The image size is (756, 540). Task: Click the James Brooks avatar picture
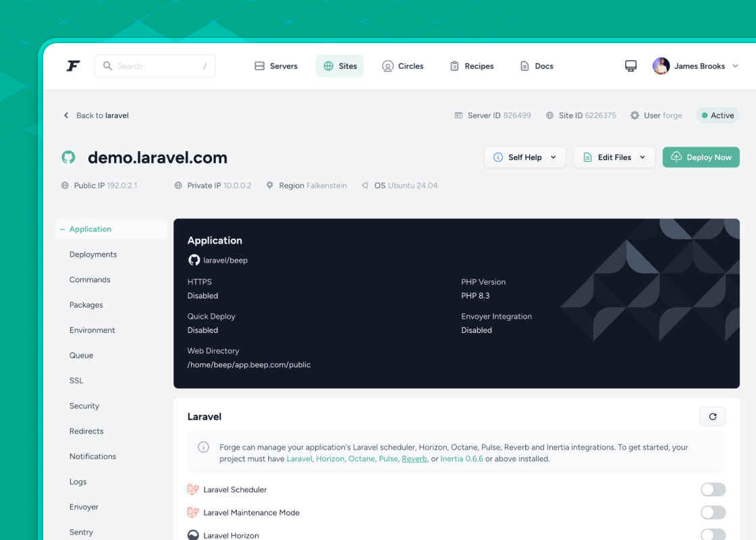click(661, 66)
